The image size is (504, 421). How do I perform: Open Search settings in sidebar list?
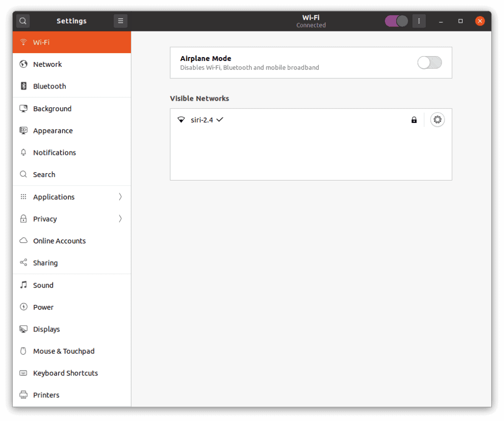pyautogui.click(x=72, y=175)
